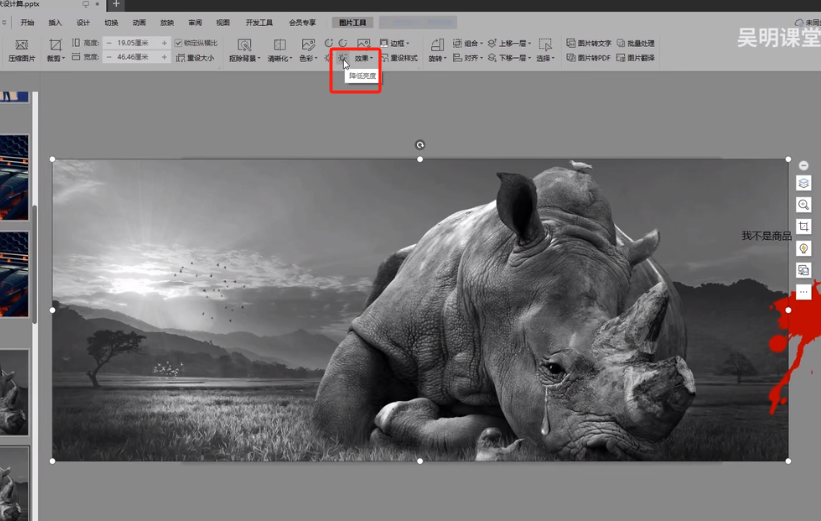This screenshot has height=521, width=821.
Task: Increase width with plus stepper
Action: [164, 57]
